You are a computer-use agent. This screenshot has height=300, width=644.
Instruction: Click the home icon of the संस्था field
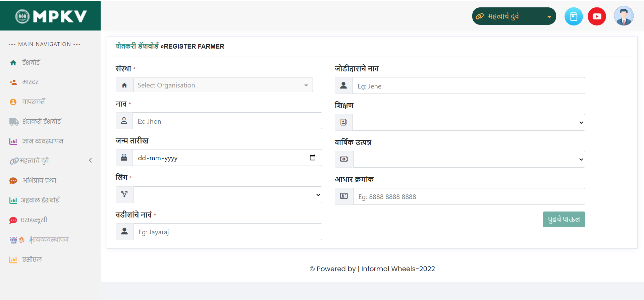[x=124, y=85]
